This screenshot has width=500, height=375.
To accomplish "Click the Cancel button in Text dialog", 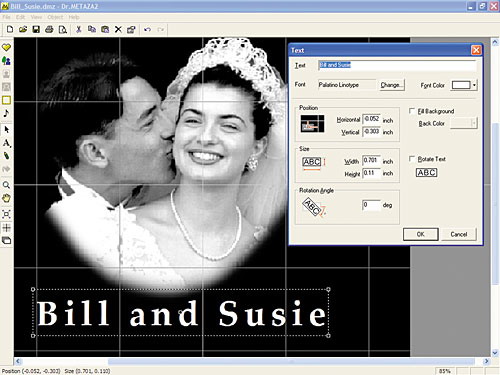I will [x=459, y=234].
